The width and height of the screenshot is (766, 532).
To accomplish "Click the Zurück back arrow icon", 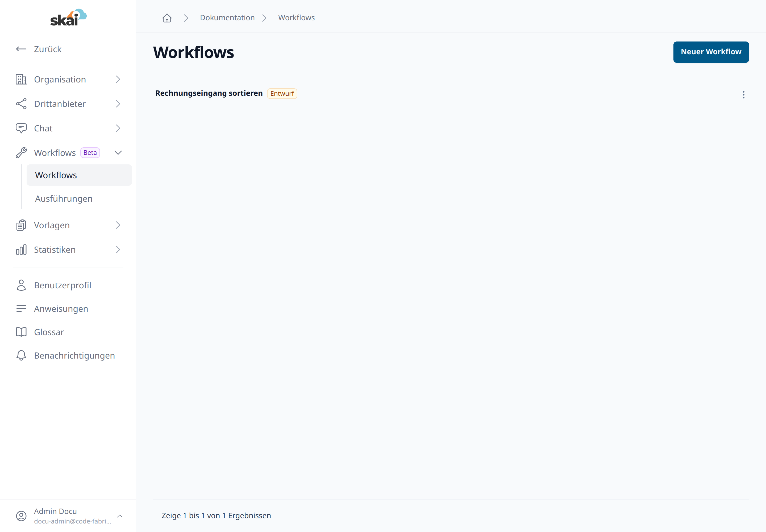I will click(21, 49).
